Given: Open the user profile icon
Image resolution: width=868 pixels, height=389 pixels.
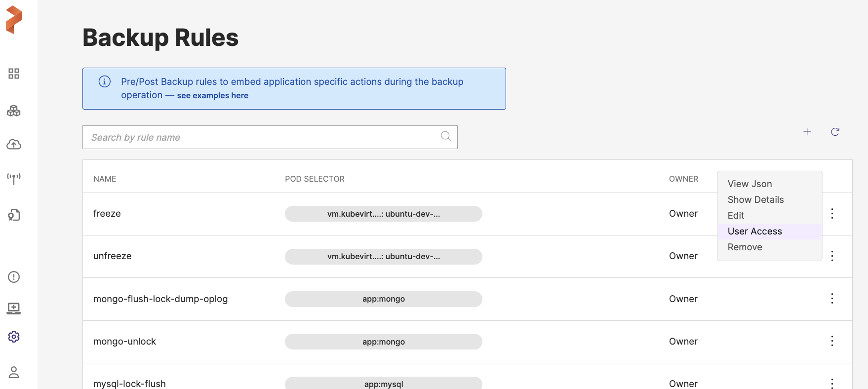Looking at the screenshot, I should (x=14, y=372).
